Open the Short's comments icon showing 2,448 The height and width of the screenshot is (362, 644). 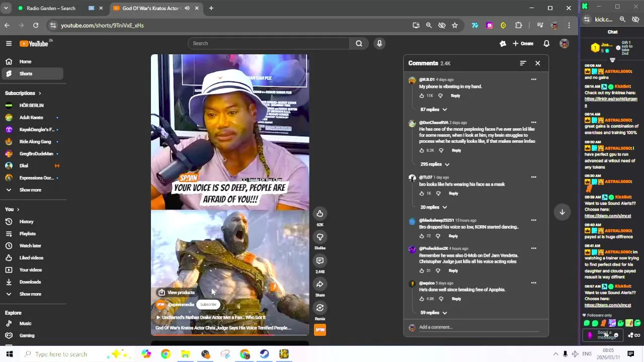pos(320,260)
